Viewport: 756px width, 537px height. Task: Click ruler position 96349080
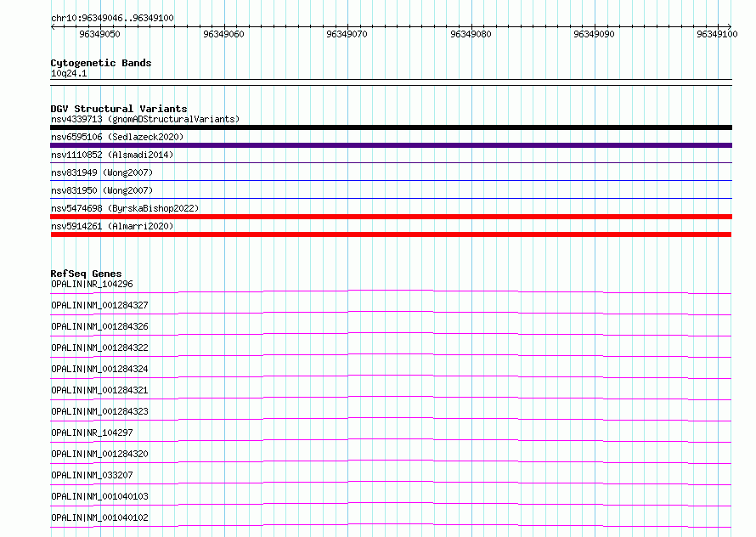click(x=471, y=34)
